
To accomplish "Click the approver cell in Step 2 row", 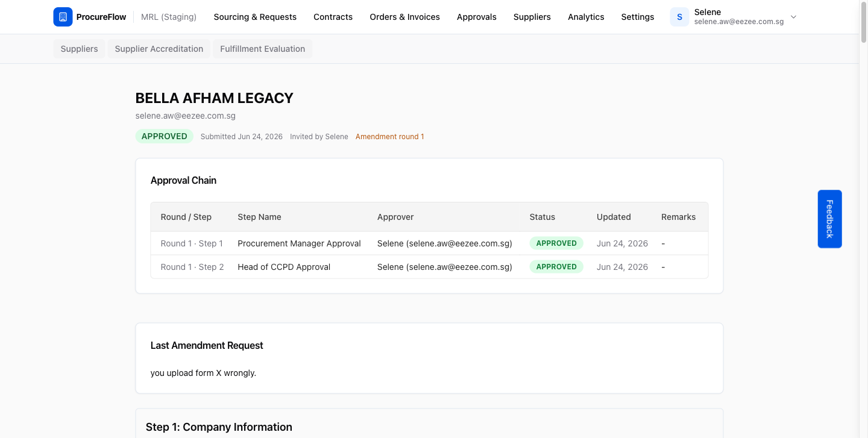I will (445, 267).
